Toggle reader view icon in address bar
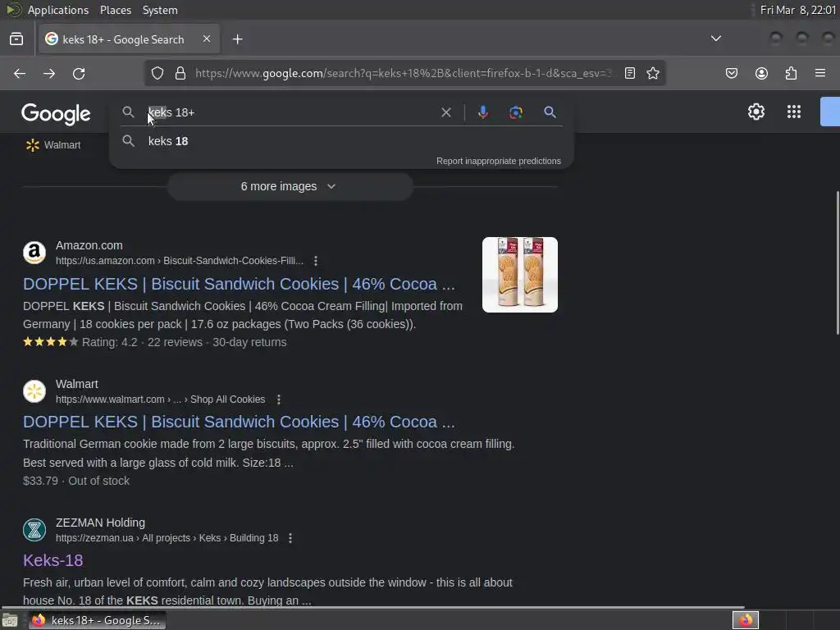This screenshot has width=840, height=630. [630, 73]
